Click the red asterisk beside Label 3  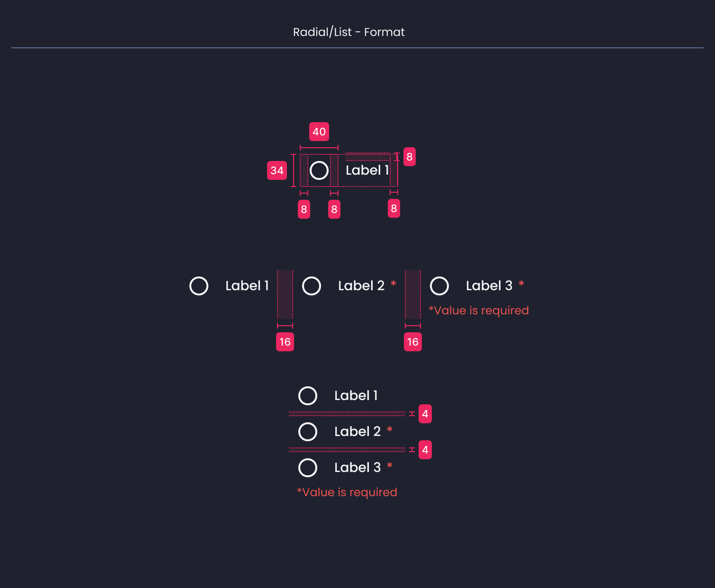[x=521, y=285]
